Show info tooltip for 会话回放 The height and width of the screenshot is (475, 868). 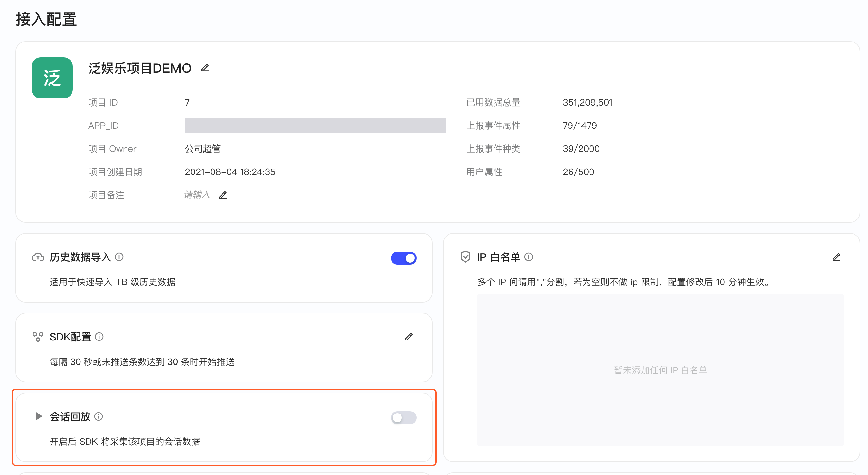[99, 417]
